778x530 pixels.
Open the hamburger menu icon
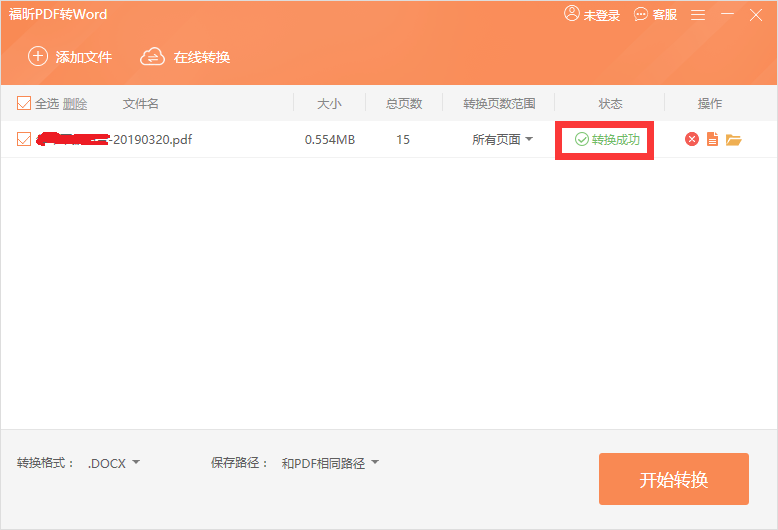pyautogui.click(x=698, y=15)
